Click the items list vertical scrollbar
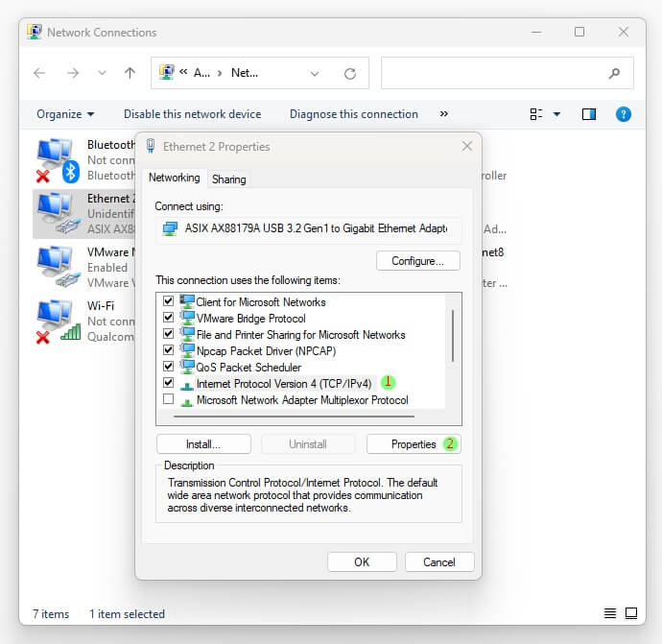This screenshot has height=644, width=662. pos(452,336)
